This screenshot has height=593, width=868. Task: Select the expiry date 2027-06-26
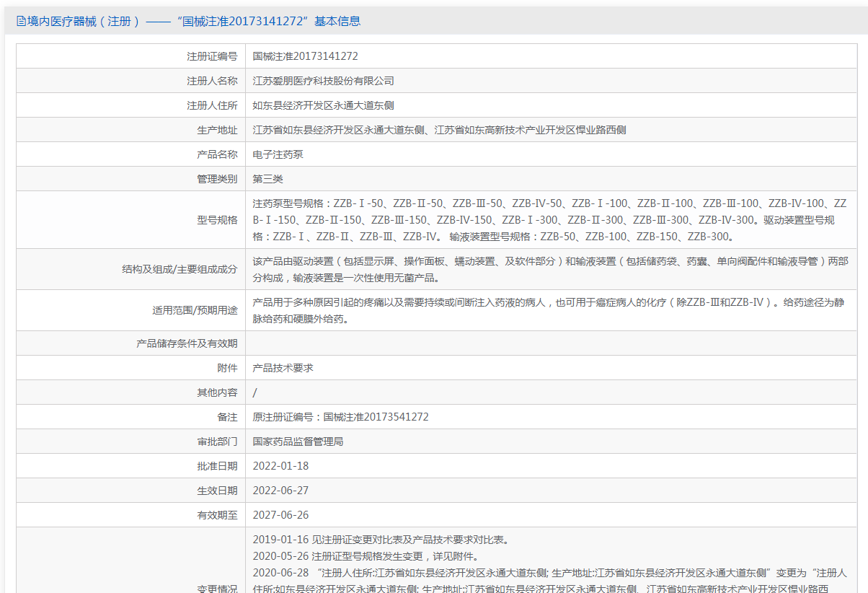(x=280, y=515)
